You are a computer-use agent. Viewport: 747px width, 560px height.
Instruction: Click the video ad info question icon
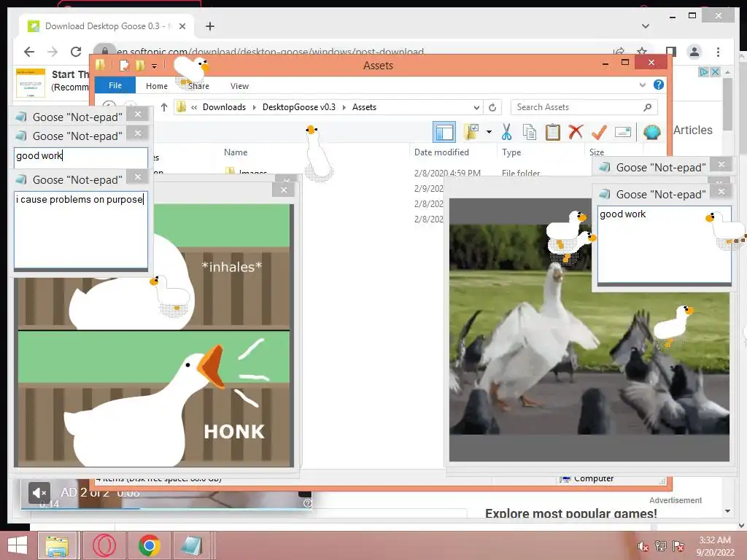[307, 503]
